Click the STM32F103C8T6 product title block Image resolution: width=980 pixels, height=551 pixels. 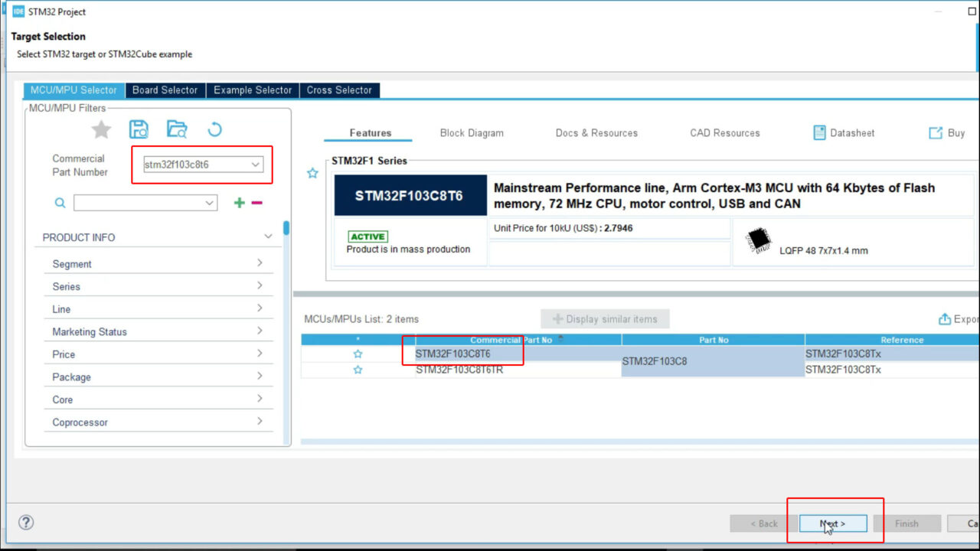pyautogui.click(x=410, y=195)
